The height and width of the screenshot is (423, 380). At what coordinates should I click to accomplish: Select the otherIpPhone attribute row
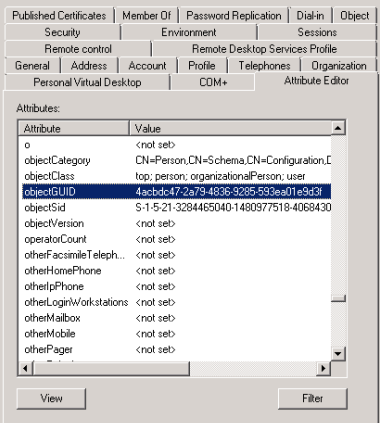[177, 286]
